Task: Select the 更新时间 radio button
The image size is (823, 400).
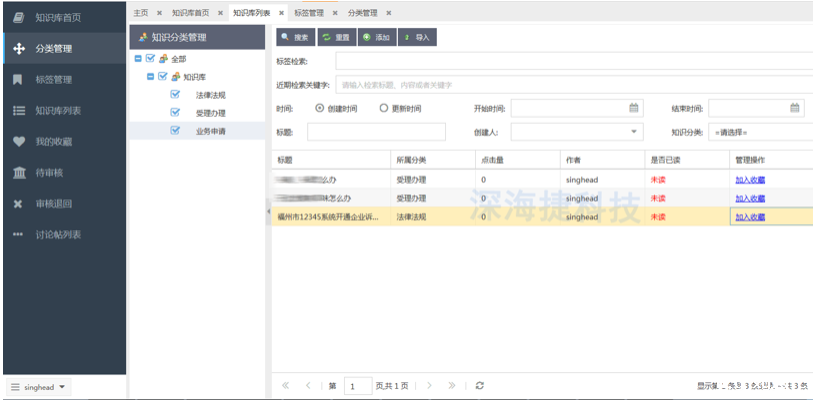Action: click(384, 108)
